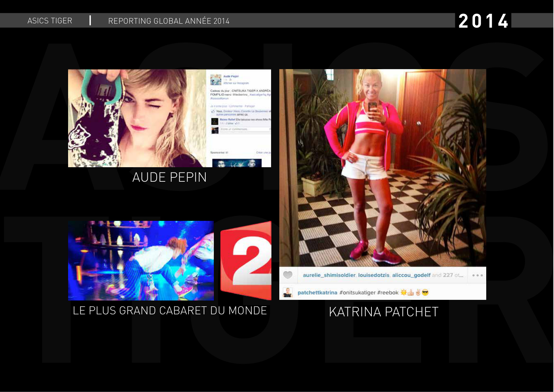Click the patchettkatrina username
This screenshot has height=392, width=554.
click(x=317, y=293)
